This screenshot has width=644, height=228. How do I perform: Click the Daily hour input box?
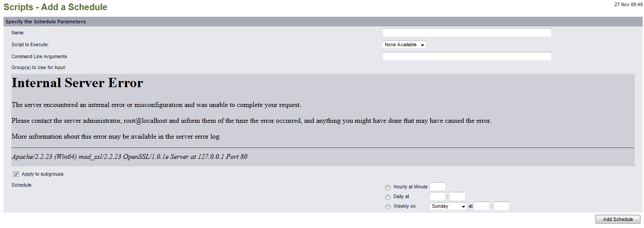tap(437, 196)
